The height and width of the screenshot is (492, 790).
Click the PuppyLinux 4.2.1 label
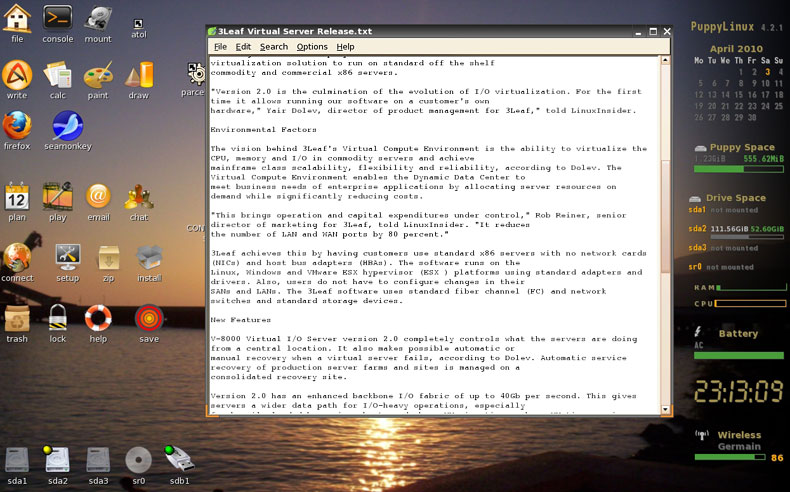(x=737, y=27)
